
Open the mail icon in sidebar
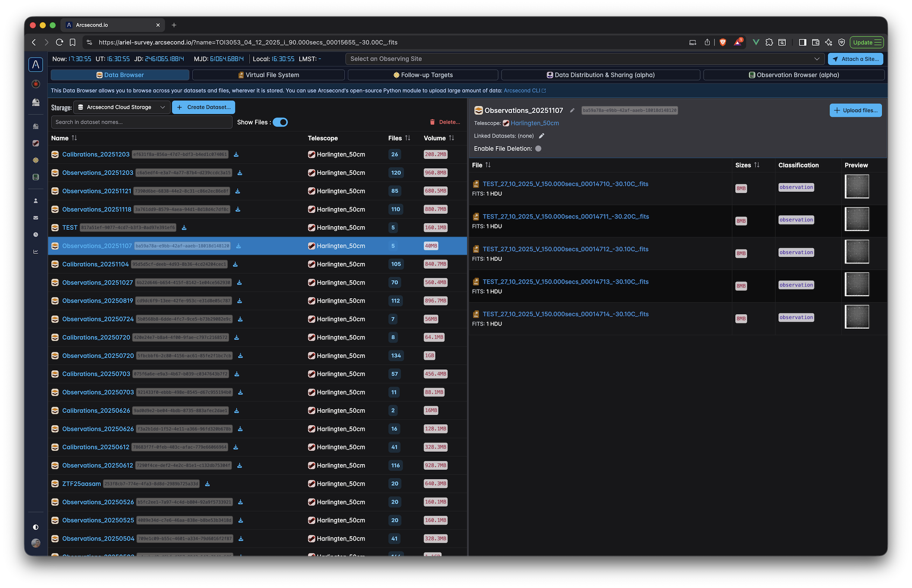pos(36,218)
